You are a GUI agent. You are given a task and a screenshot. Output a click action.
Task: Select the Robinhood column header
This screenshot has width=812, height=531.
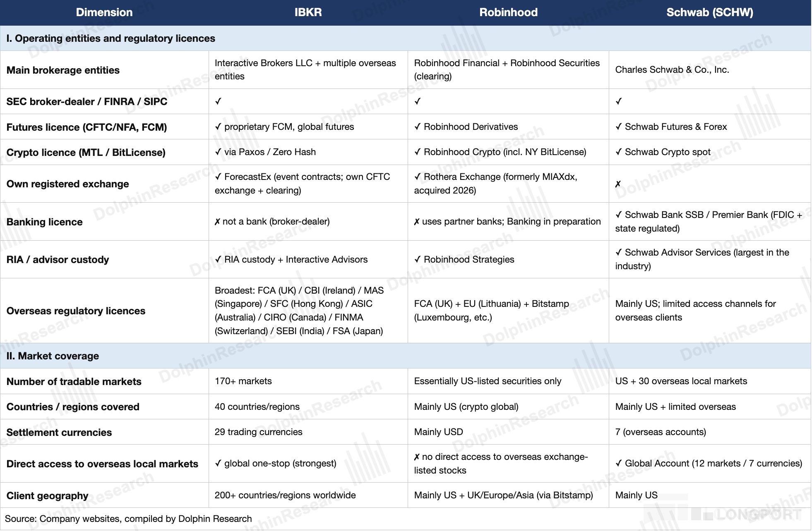tap(508, 12)
